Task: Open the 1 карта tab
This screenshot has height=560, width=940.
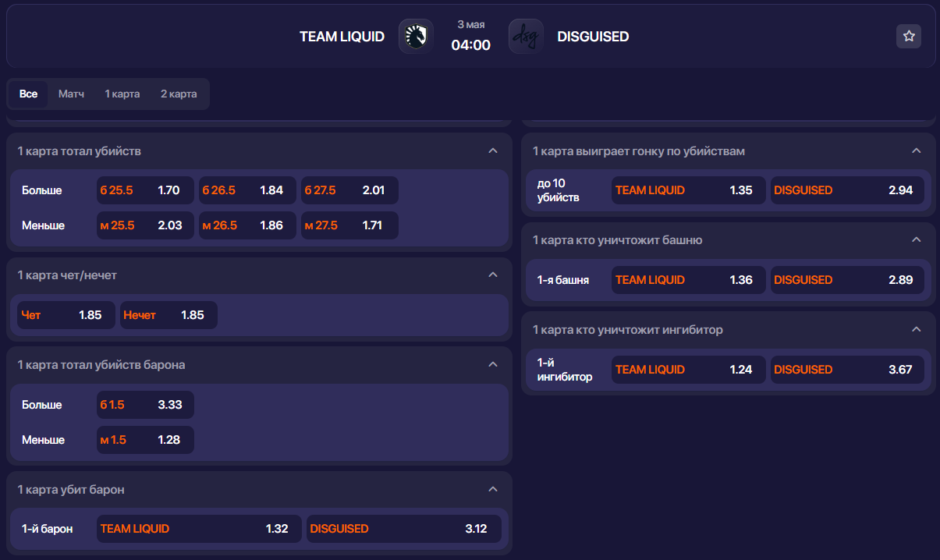Action: (122, 94)
